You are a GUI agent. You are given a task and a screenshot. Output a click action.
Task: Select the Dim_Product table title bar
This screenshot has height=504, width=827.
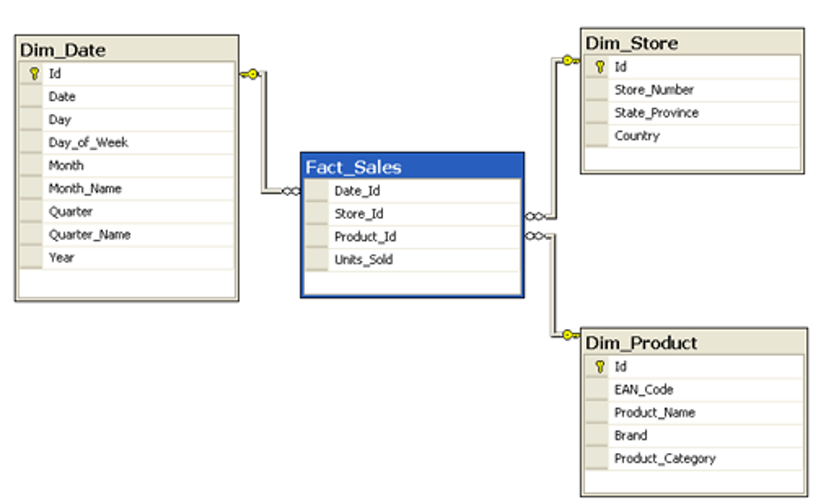point(694,343)
